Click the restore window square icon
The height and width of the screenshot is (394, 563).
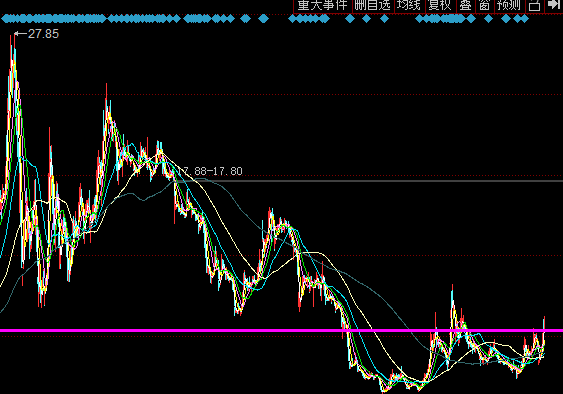click(x=535, y=6)
